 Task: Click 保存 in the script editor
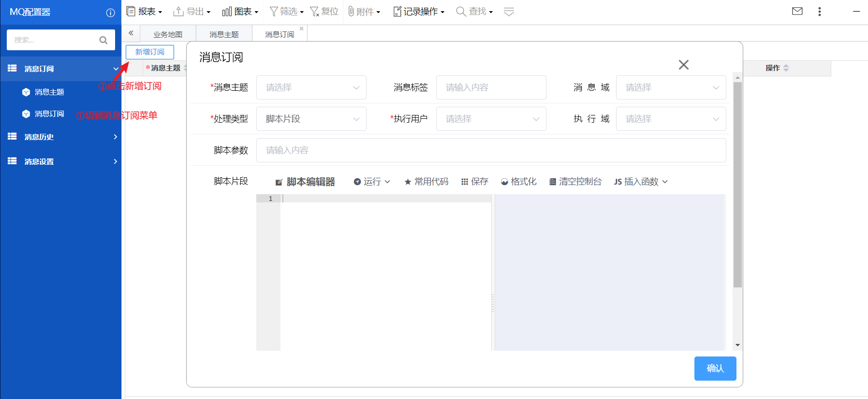475,182
